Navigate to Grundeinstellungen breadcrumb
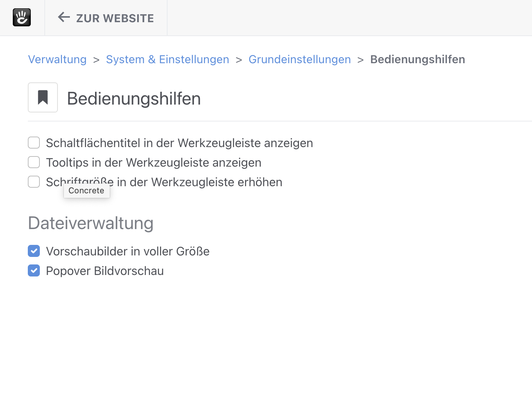The image size is (532, 404). pos(300,59)
